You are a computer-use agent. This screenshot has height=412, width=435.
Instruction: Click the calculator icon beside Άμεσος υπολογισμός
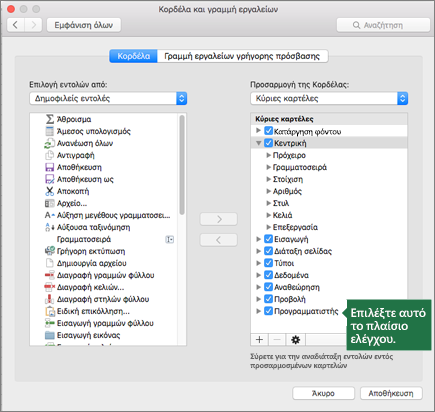(x=50, y=131)
